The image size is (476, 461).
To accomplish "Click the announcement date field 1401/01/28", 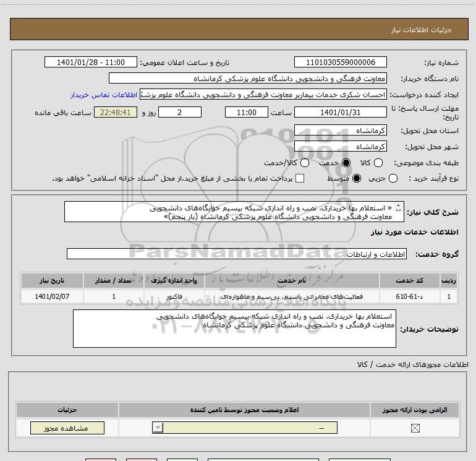I will pos(91,62).
